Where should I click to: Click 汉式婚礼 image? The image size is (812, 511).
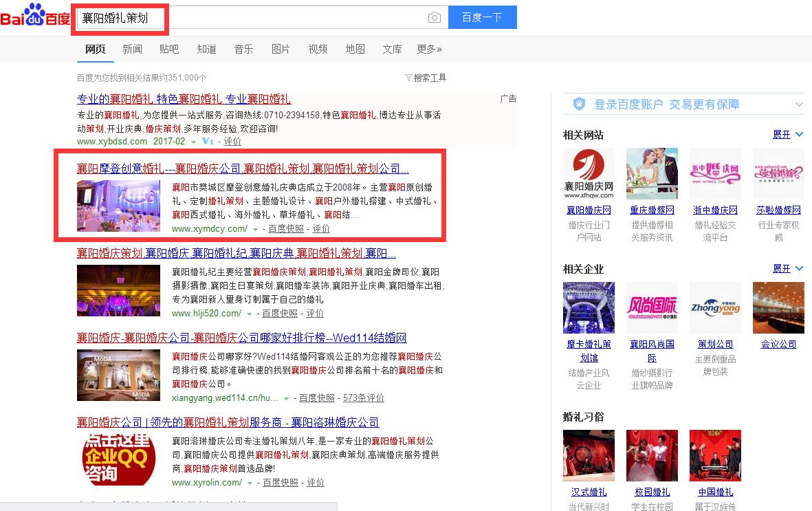(589, 455)
